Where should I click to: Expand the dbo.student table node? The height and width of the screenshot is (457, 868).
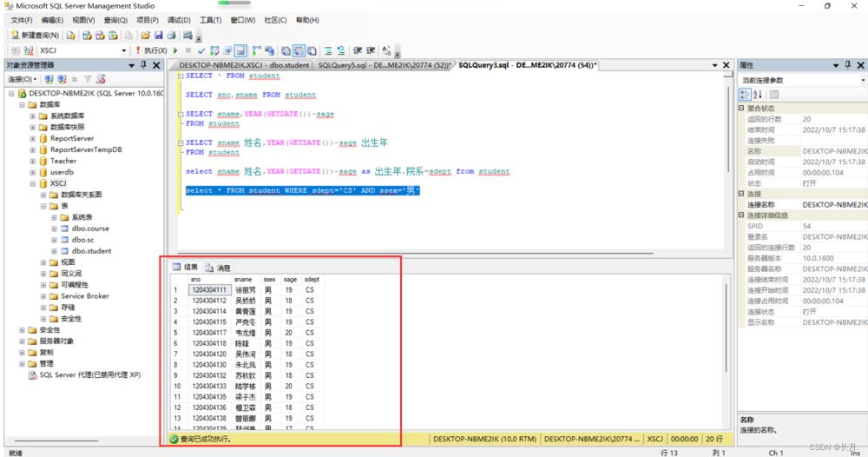point(54,251)
